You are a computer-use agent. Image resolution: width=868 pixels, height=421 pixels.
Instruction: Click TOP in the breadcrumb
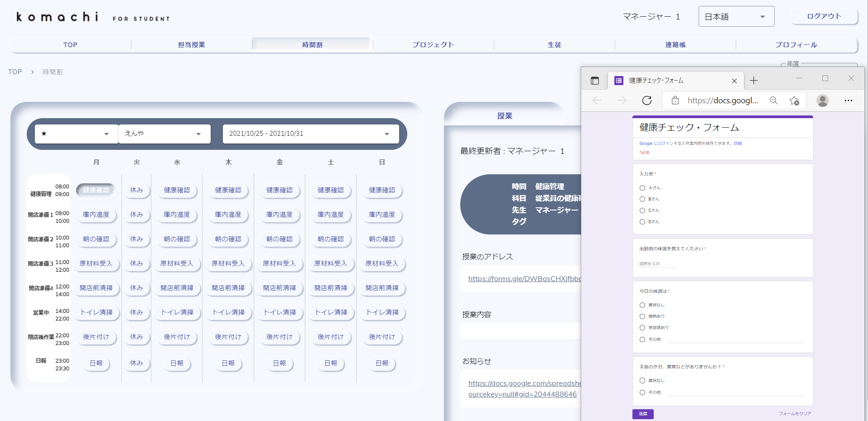click(15, 72)
